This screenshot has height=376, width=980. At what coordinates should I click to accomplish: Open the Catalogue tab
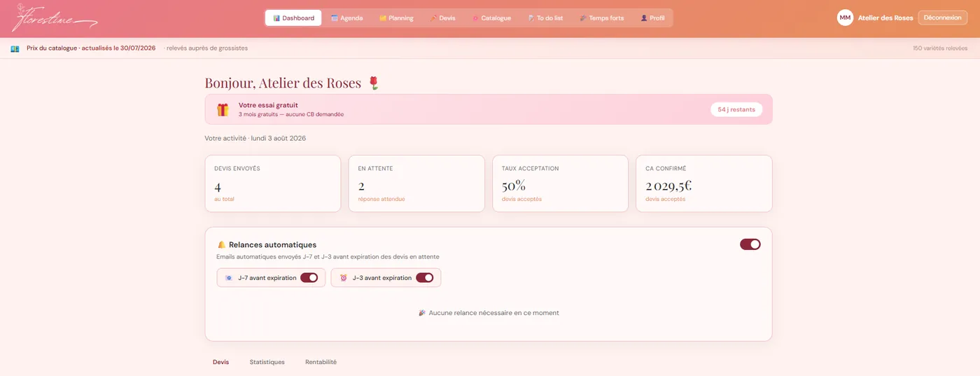[491, 18]
